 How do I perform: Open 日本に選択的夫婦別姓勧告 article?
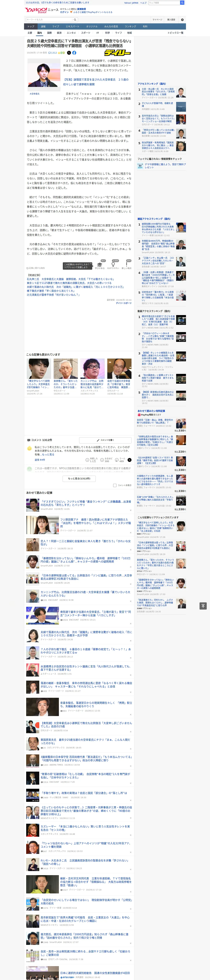click(x=95, y=973)
